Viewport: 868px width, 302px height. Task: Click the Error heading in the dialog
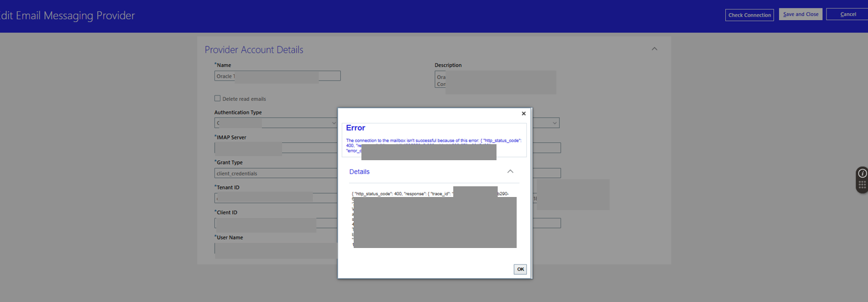click(x=355, y=128)
